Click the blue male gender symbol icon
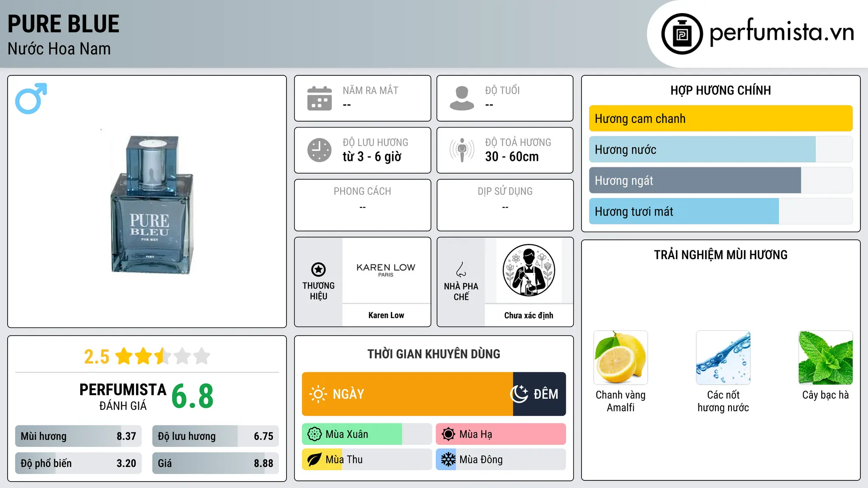 (31, 98)
